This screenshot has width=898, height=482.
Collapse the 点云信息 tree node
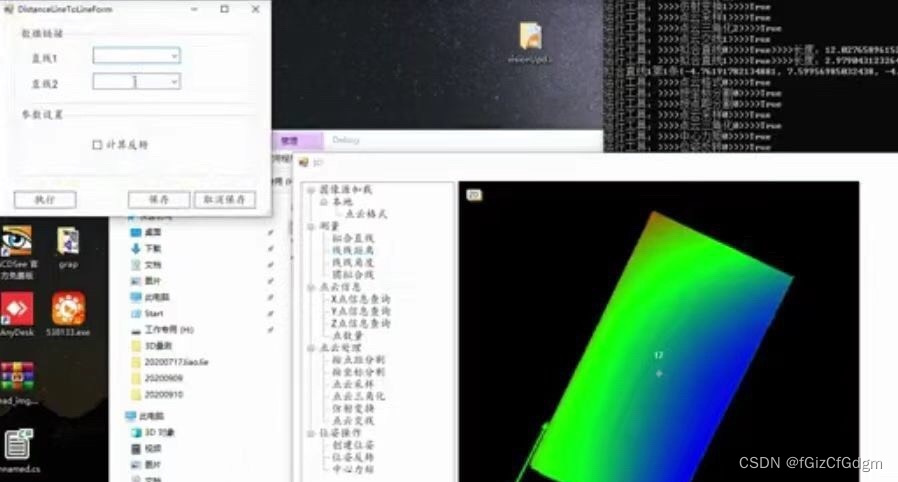tap(311, 287)
